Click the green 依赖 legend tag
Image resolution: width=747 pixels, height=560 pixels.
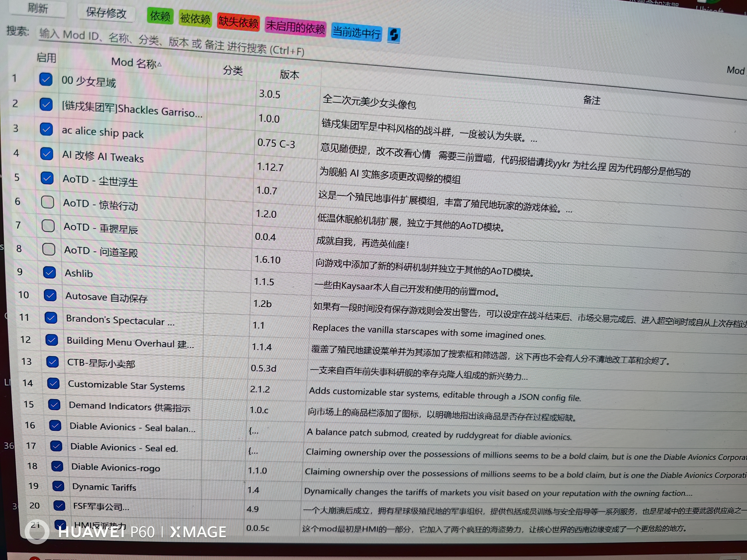click(x=160, y=16)
